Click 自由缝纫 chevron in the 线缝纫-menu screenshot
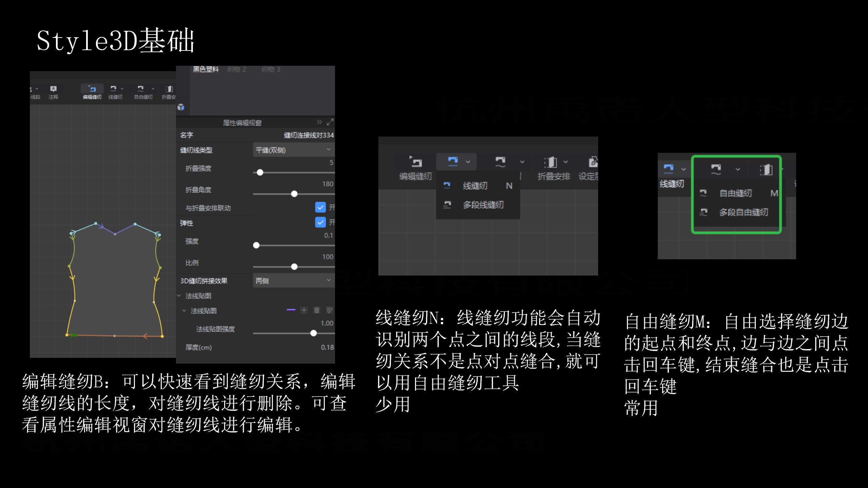This screenshot has height=488, width=868. point(522,162)
